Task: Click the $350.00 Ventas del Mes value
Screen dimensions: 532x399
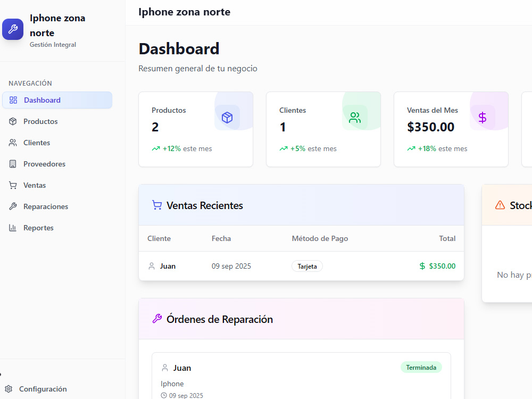Action: 430,127
